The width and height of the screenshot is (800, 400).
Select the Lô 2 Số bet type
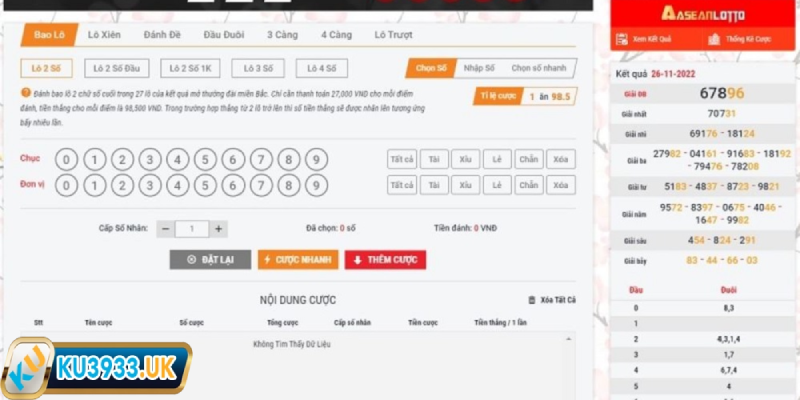pos(46,68)
